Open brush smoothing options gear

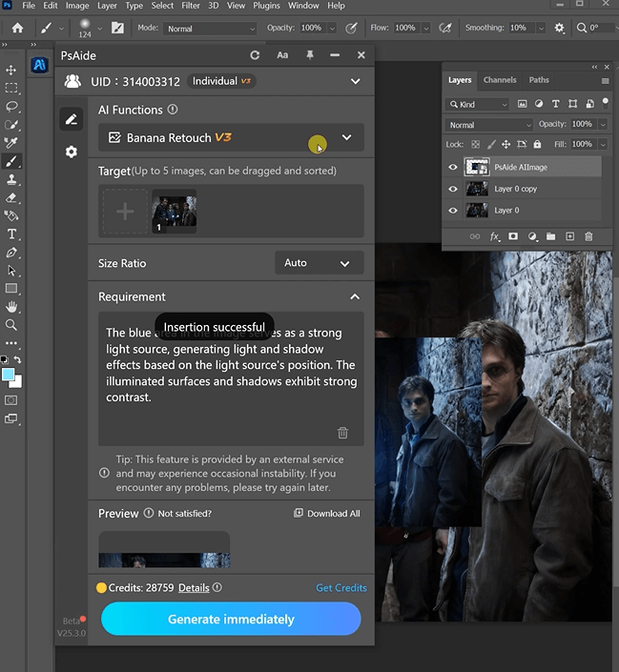(x=559, y=28)
